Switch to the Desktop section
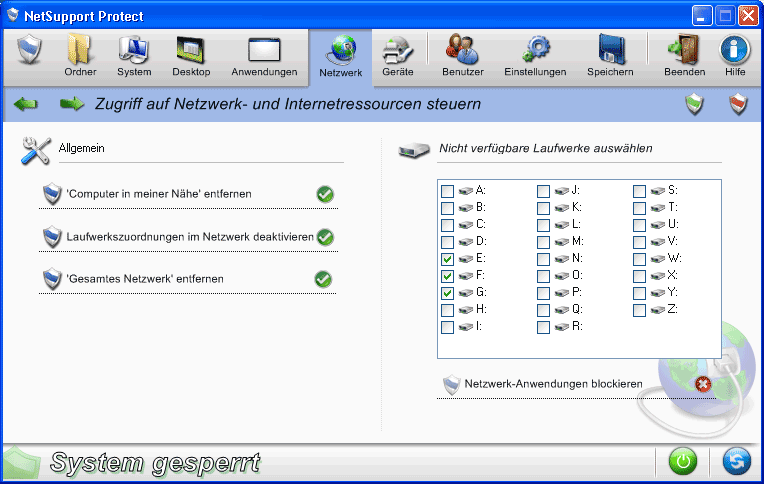 click(x=191, y=55)
